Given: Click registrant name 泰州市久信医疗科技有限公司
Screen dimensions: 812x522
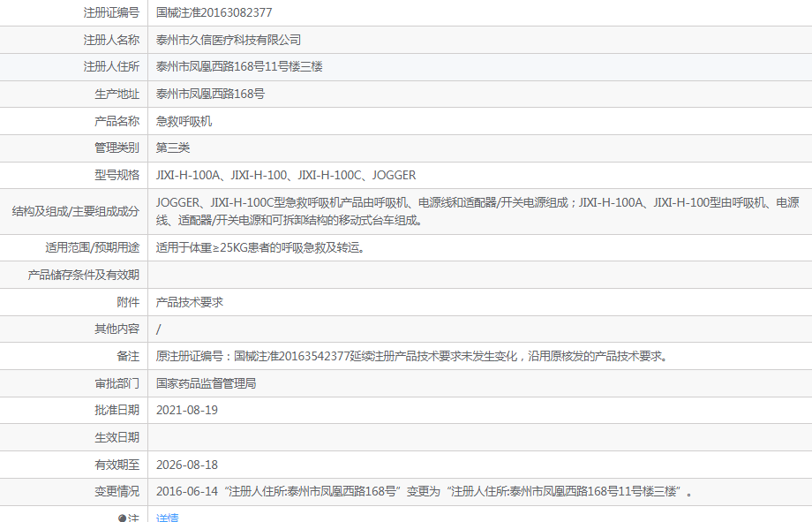Looking at the screenshot, I should tap(229, 40).
